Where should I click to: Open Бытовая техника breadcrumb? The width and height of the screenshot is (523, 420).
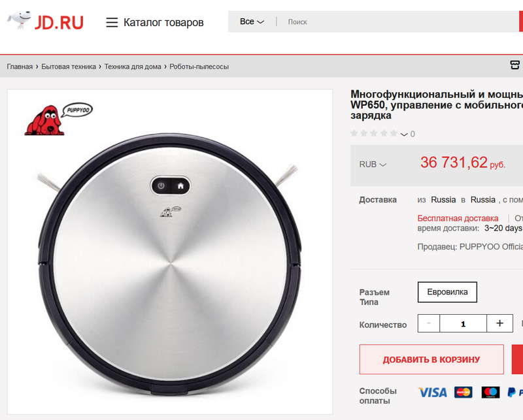[x=69, y=67]
